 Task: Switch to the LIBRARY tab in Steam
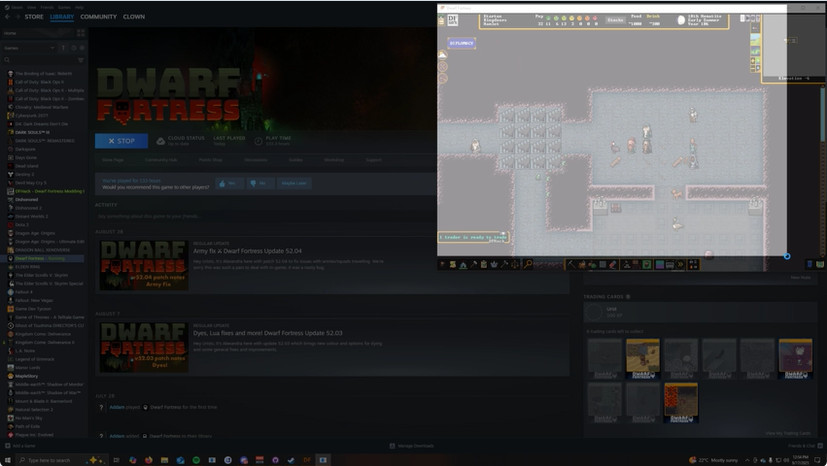click(62, 17)
